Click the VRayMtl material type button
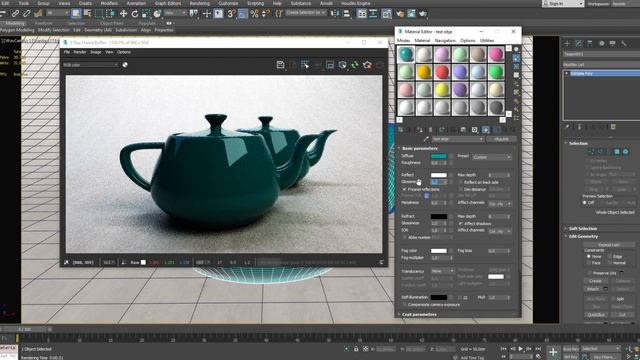The image size is (640, 360). point(501,139)
